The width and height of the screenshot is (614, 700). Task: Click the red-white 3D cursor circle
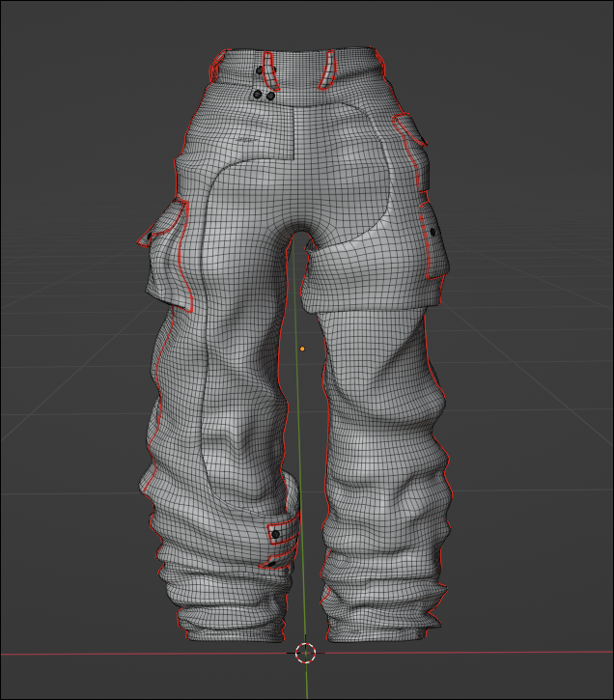click(306, 653)
